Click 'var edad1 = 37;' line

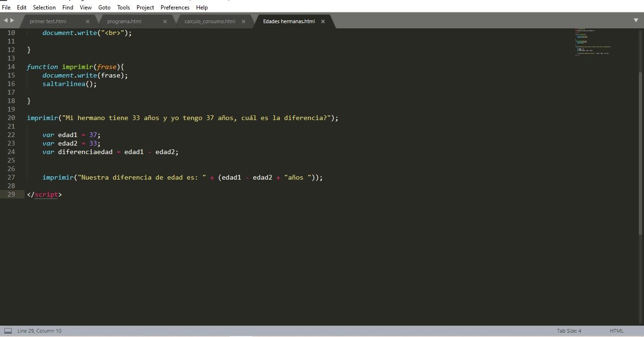(71, 135)
